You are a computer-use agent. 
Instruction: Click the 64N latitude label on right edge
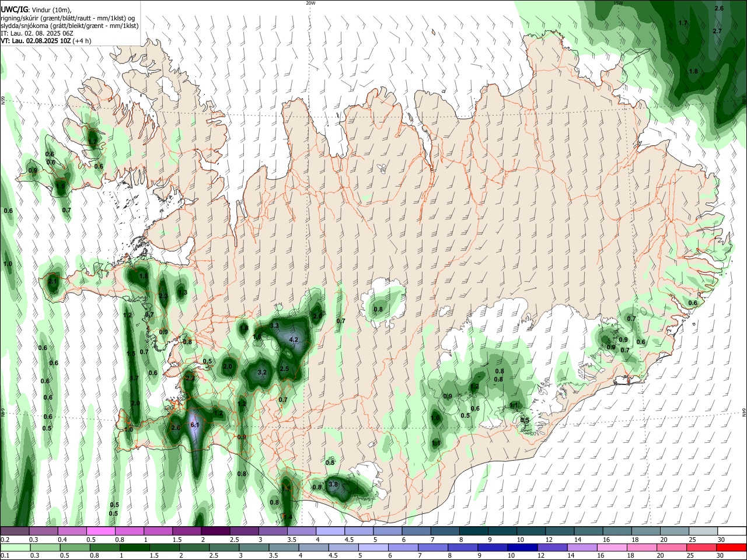pos(744,412)
